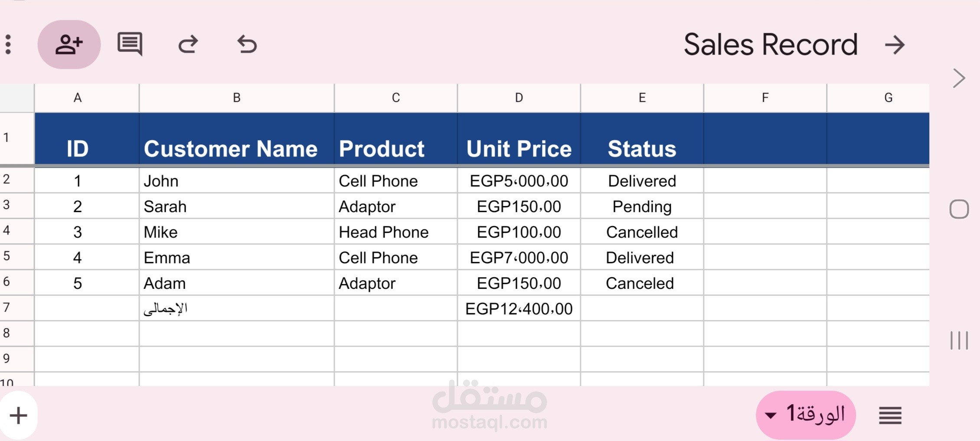Open the comments icon
The image size is (980, 441).
pos(130,44)
